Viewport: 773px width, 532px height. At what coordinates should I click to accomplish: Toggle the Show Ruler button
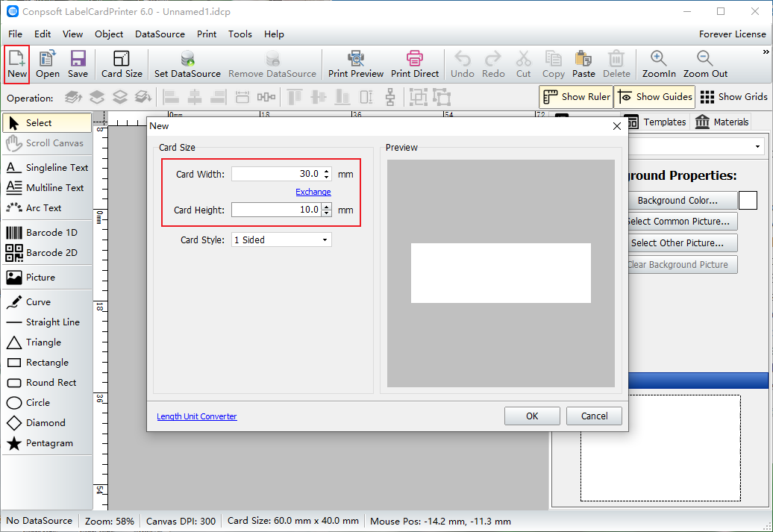pos(576,97)
